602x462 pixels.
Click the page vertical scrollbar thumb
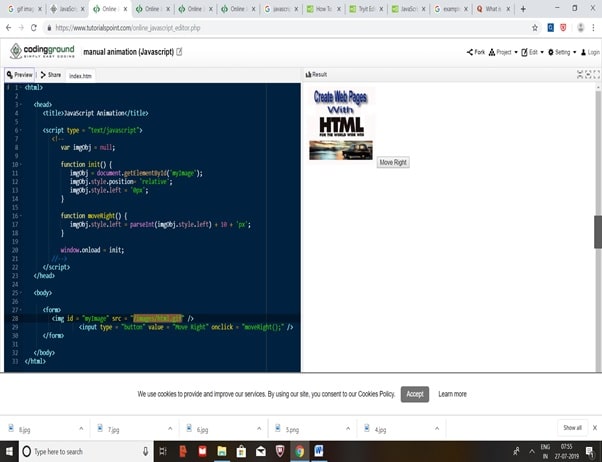[598, 232]
